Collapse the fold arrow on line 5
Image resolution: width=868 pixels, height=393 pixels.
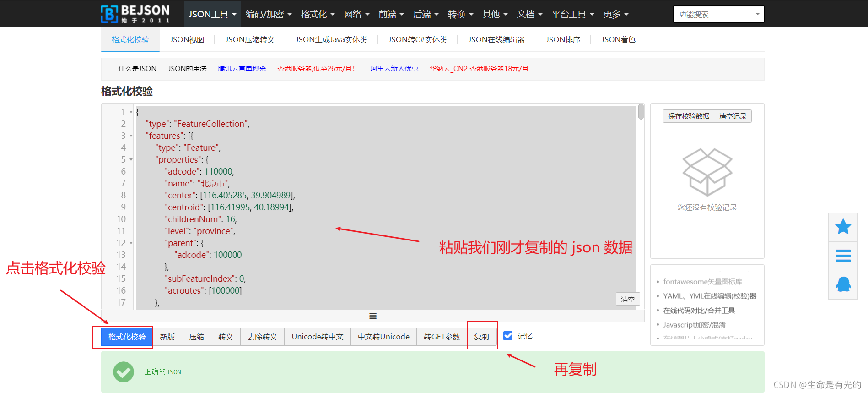click(131, 159)
